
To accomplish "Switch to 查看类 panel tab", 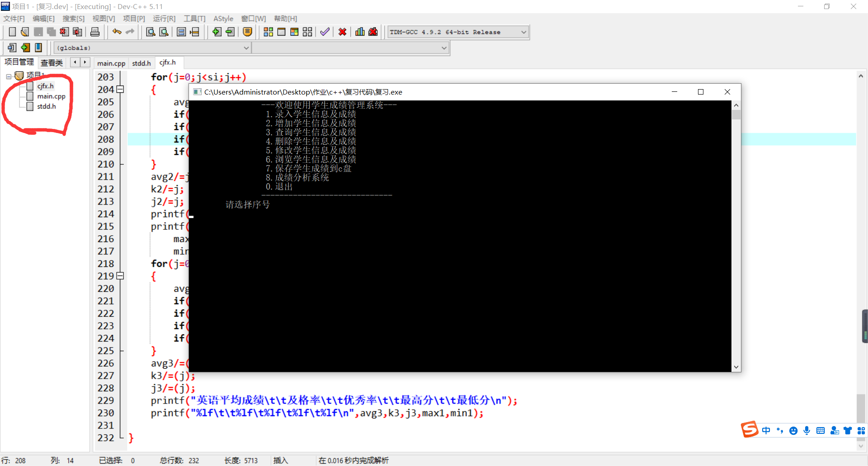I will pos(52,63).
